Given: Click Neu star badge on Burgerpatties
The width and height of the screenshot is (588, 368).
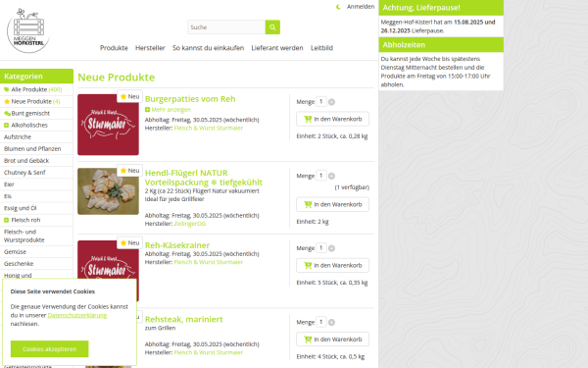Looking at the screenshot, I should click(x=129, y=96).
